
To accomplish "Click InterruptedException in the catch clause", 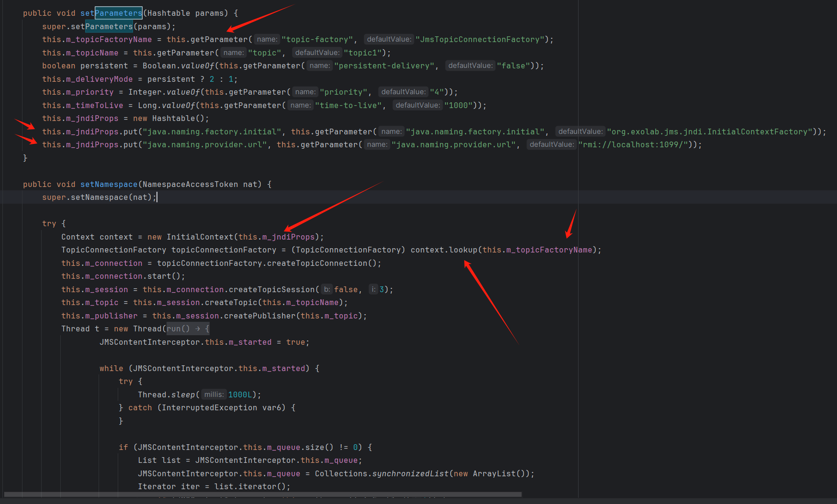I will point(209,407).
